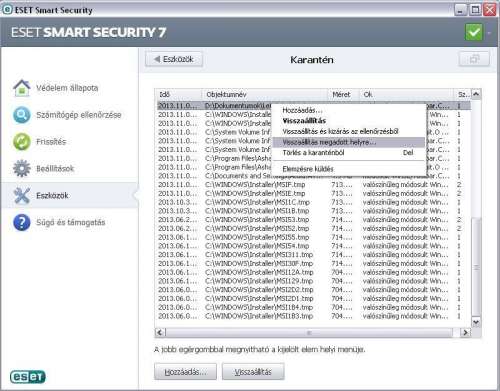Click ESET title bar app icon
This screenshot has width=500, height=391.
click(7, 9)
